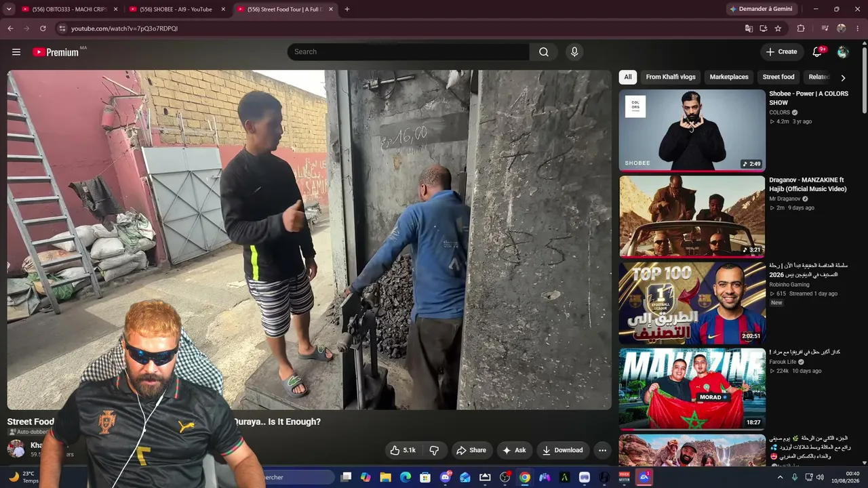
Task: Open the YouTube guide hamburger menu
Action: (x=16, y=52)
